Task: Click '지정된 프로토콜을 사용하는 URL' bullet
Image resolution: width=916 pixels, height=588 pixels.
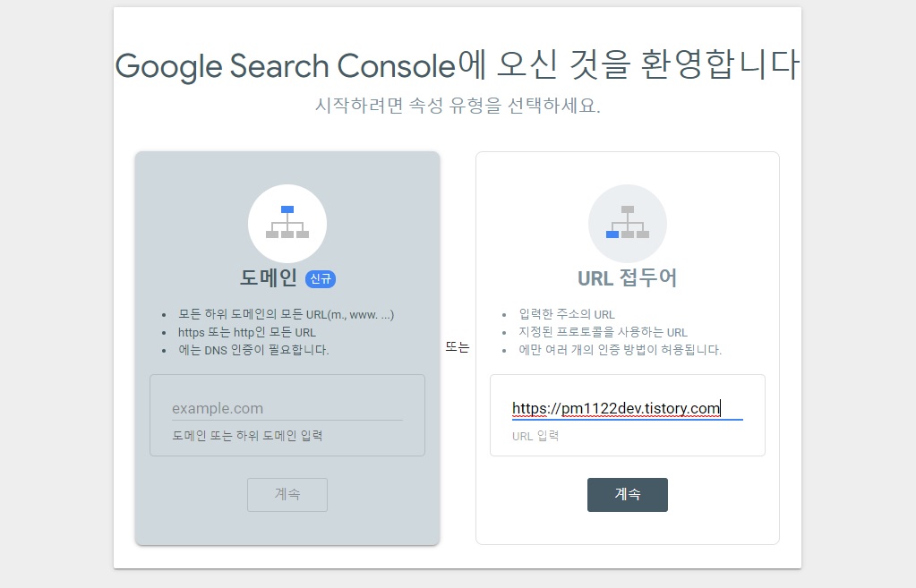Action: 603,332
